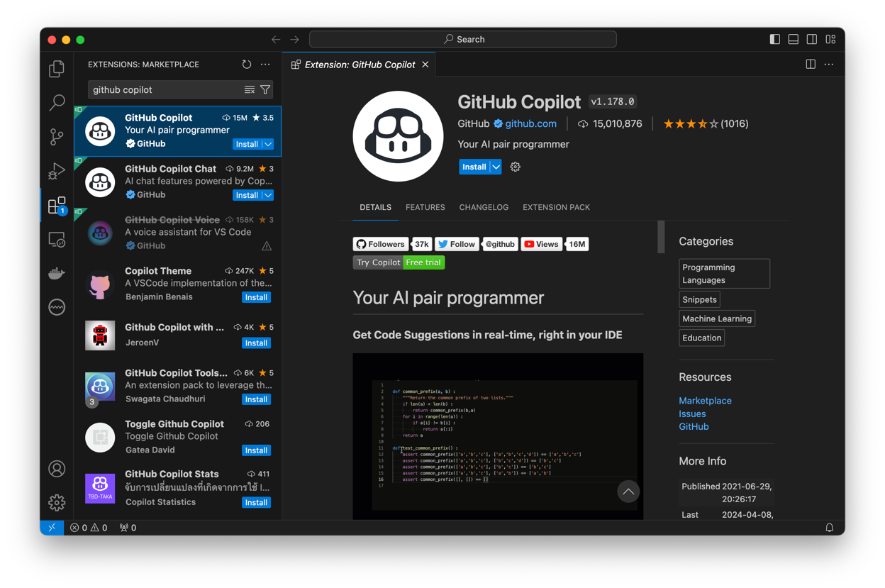This screenshot has width=885, height=588.
Task: Toggle the secondary side bar
Action: tap(812, 40)
